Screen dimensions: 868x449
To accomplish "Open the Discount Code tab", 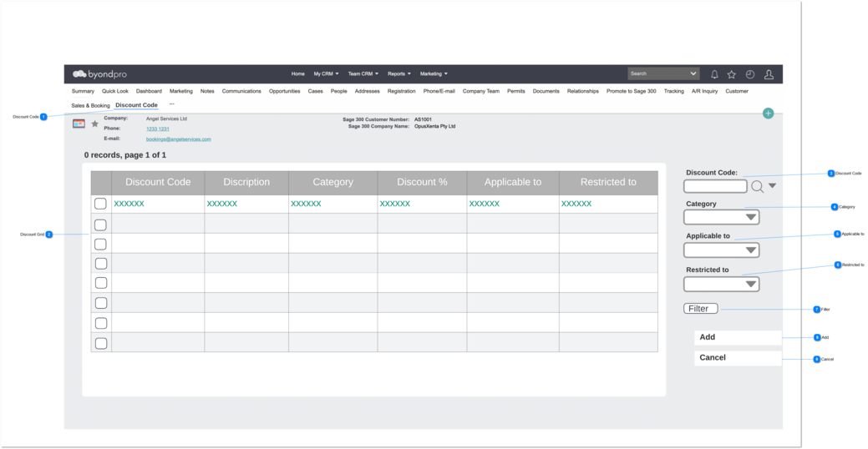I will click(137, 105).
